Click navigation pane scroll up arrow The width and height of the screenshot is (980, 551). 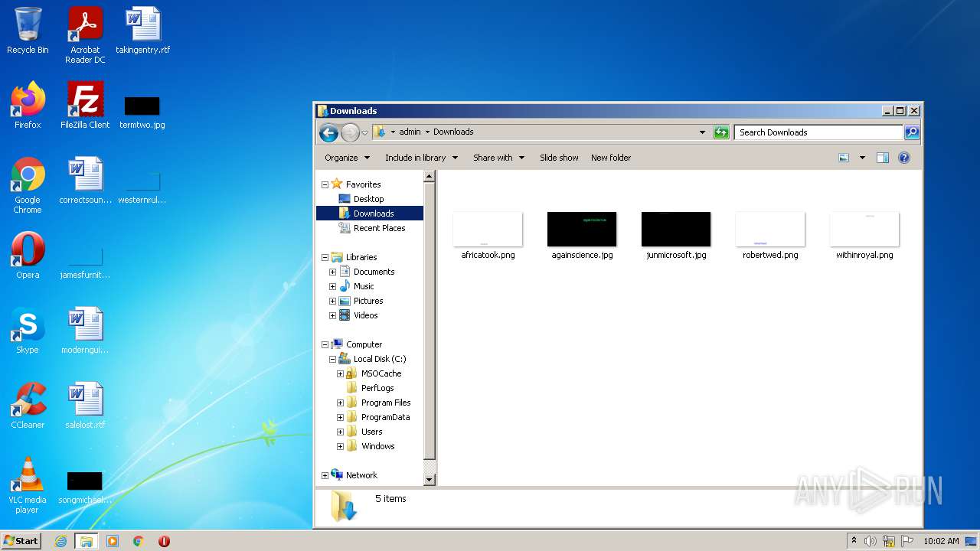point(430,176)
